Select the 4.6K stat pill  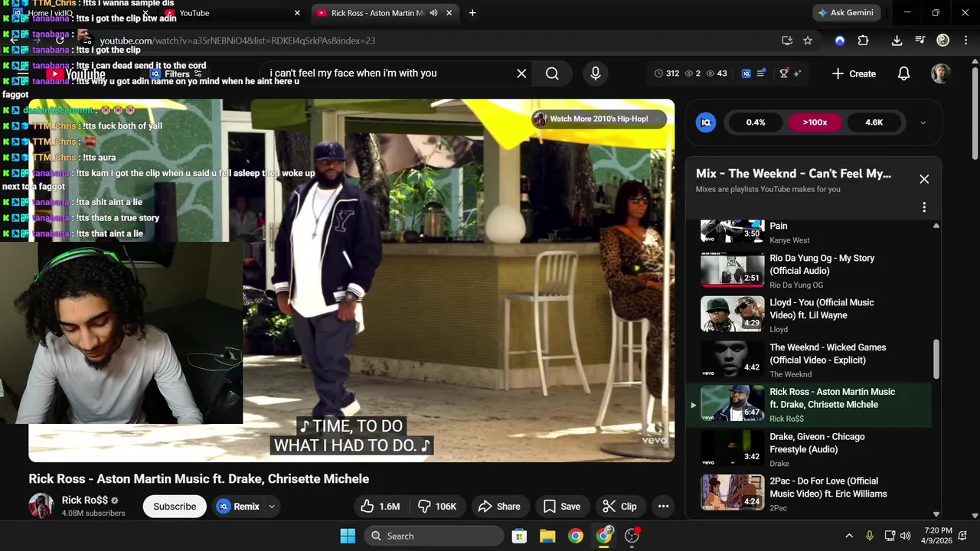(x=874, y=122)
